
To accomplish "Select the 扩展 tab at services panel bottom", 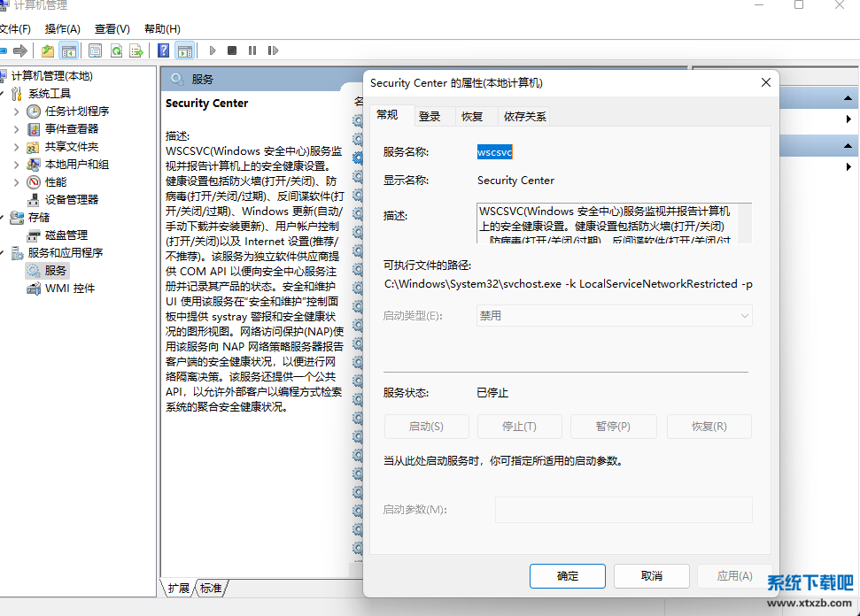I will [x=178, y=588].
